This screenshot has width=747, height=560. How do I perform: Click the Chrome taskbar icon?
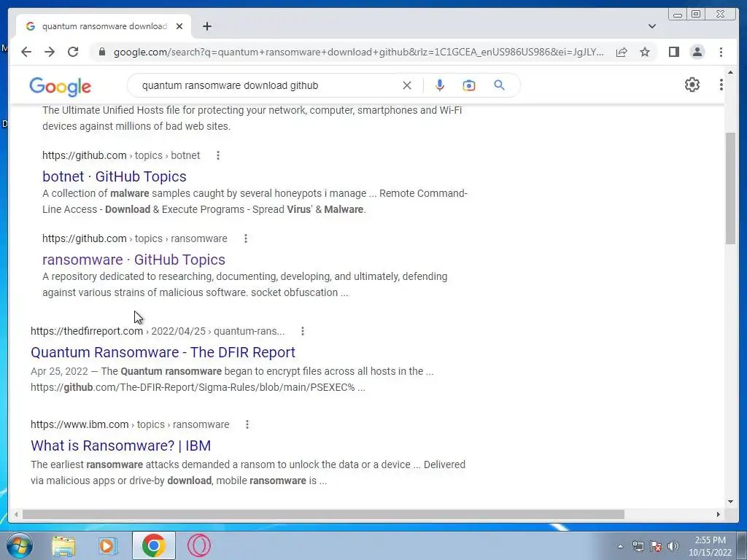(x=153, y=545)
